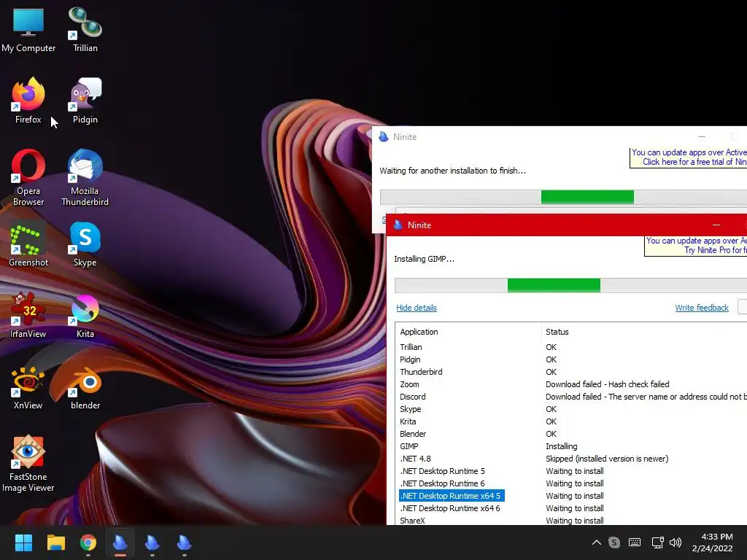Select the .NET Desktop Runtime 6 row
This screenshot has width=747, height=560.
click(x=570, y=483)
